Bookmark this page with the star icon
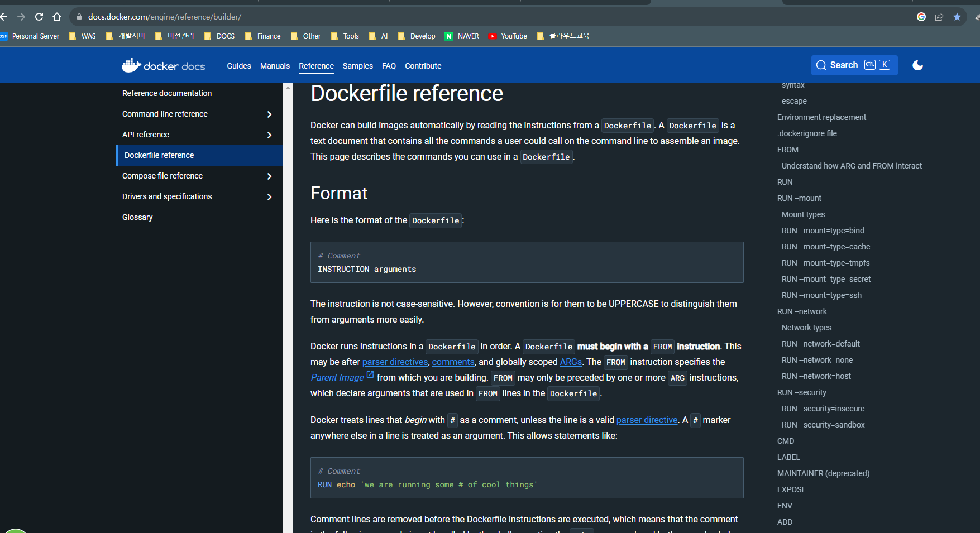The image size is (980, 533). [957, 17]
